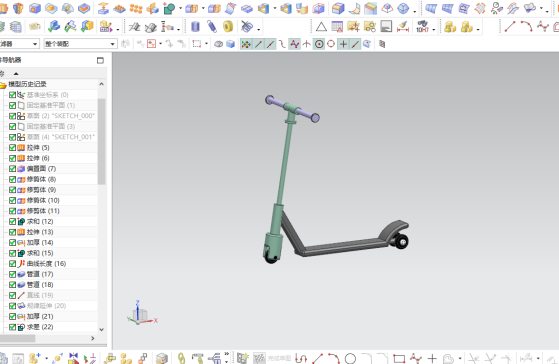Image resolution: width=559 pixels, height=364 pixels.
Task: Click the yellow tire roll icon
Action: pyautogui.click(x=228, y=26)
